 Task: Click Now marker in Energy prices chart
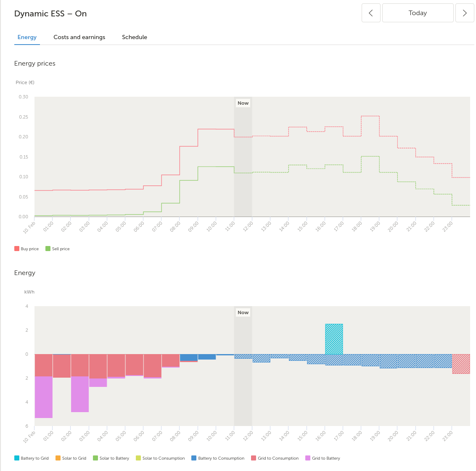coord(243,103)
